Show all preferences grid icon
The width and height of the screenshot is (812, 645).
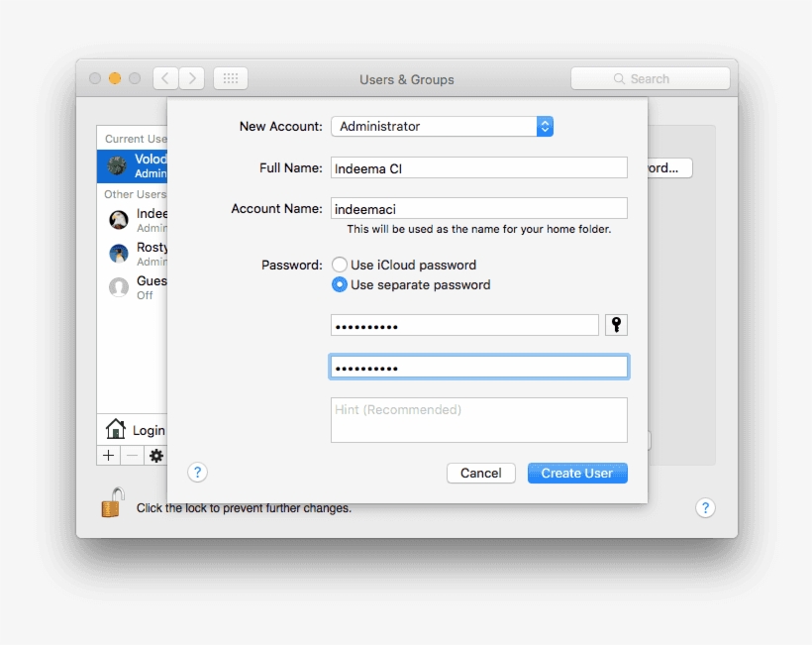[x=231, y=78]
